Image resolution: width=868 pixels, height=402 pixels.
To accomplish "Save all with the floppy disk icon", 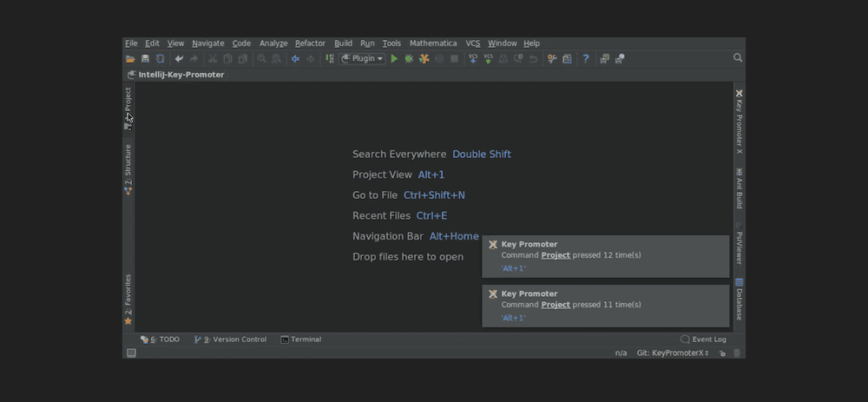I will (145, 59).
